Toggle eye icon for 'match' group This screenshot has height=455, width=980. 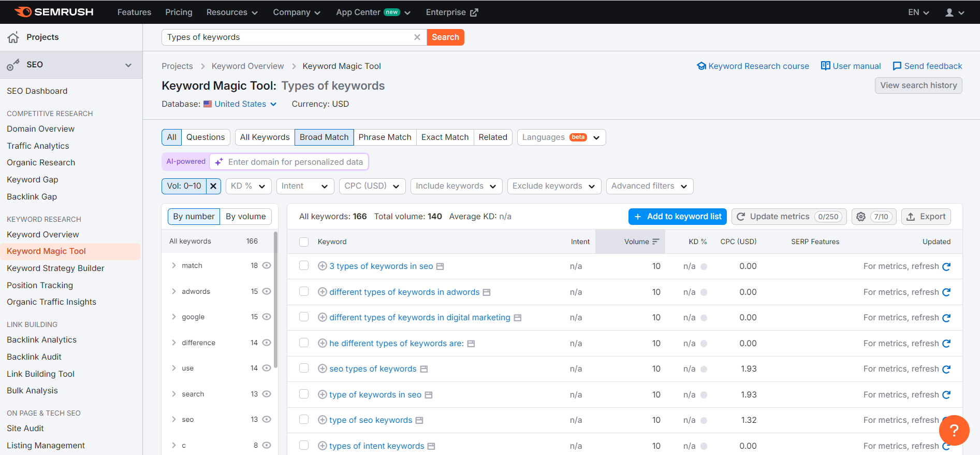tap(267, 265)
